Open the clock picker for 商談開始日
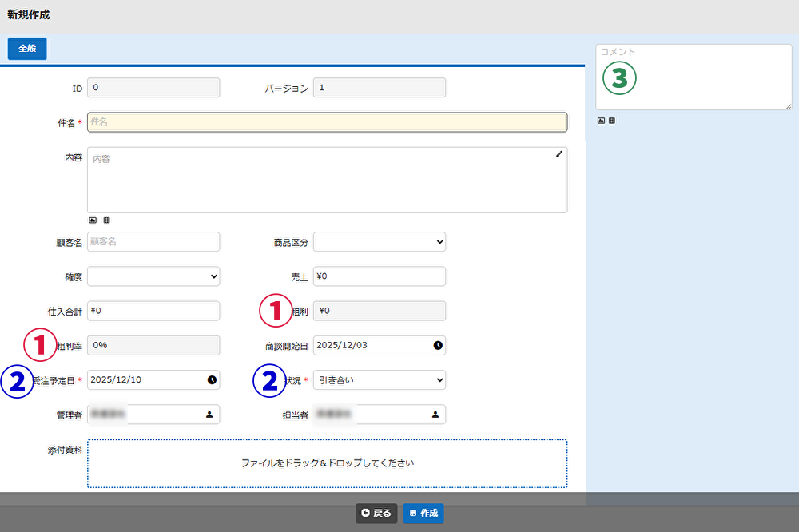 [438, 345]
